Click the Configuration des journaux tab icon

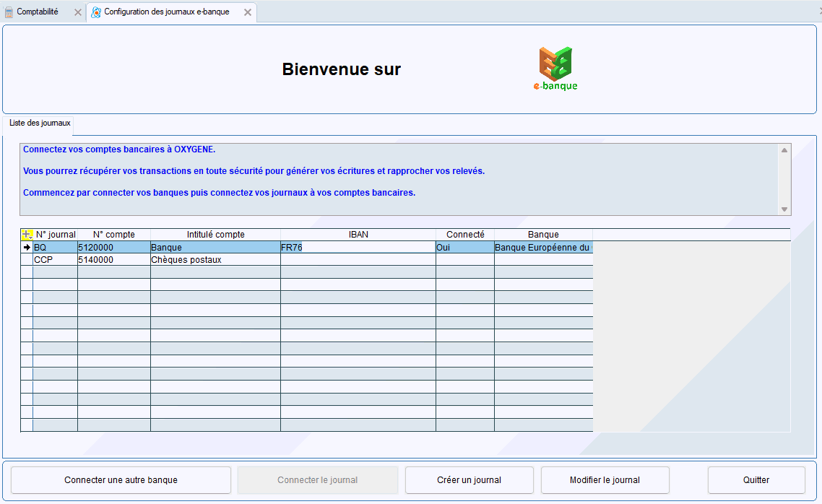pyautogui.click(x=96, y=12)
